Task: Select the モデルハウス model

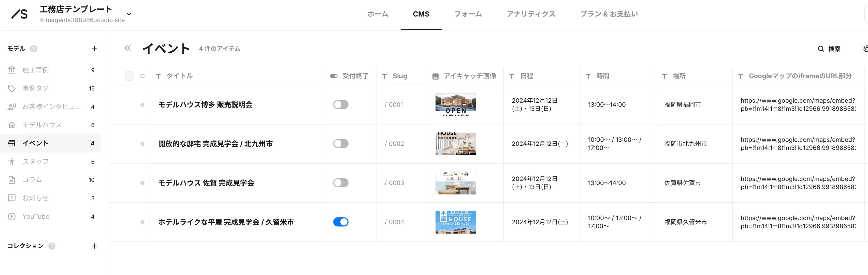Action: tap(42, 125)
